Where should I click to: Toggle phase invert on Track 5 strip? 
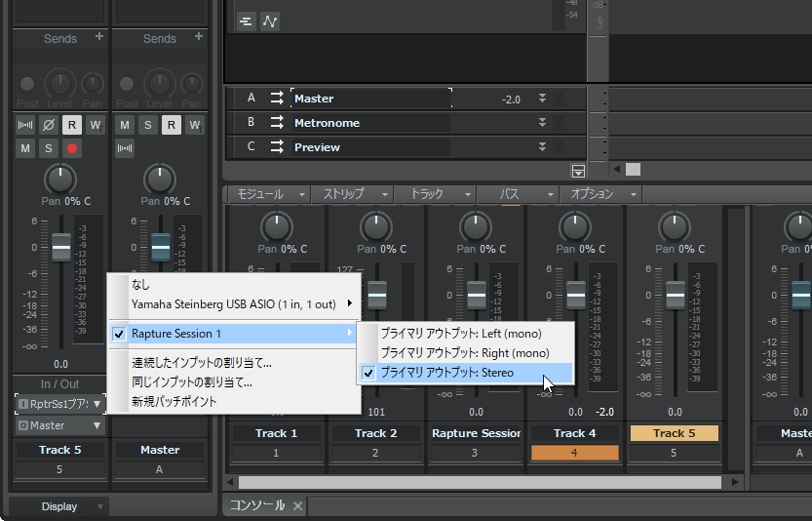48,125
